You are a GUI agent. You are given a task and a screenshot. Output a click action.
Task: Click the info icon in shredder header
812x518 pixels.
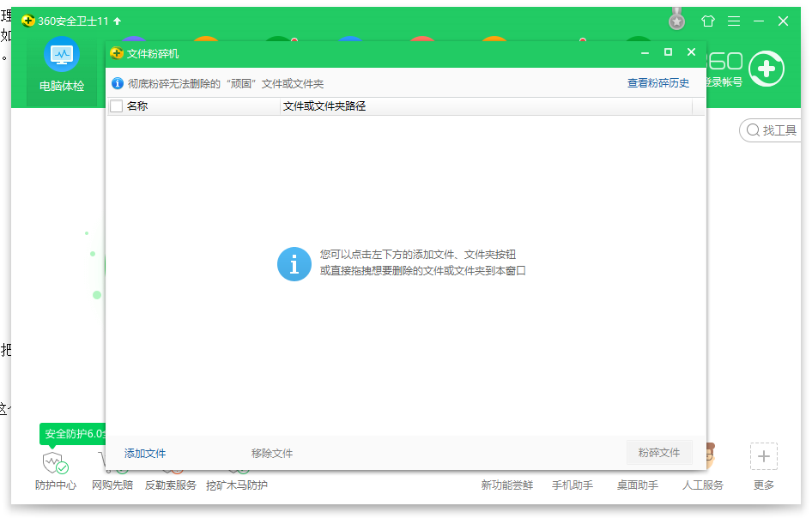118,83
